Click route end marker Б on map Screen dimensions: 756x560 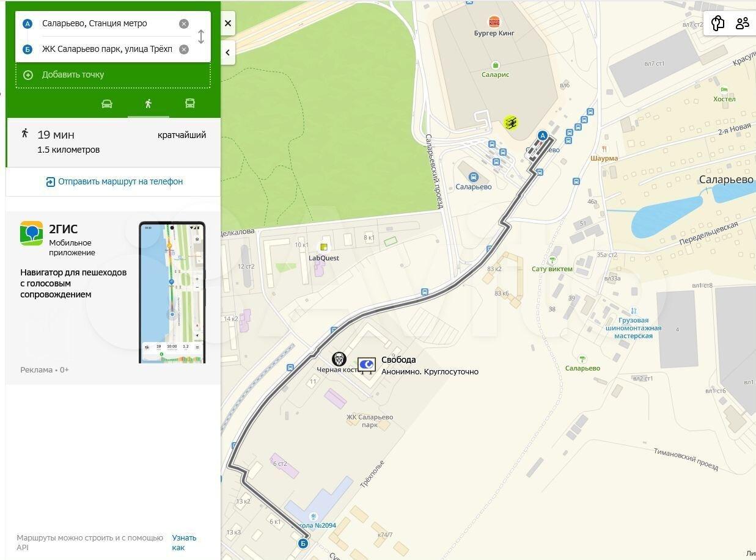coord(303,543)
